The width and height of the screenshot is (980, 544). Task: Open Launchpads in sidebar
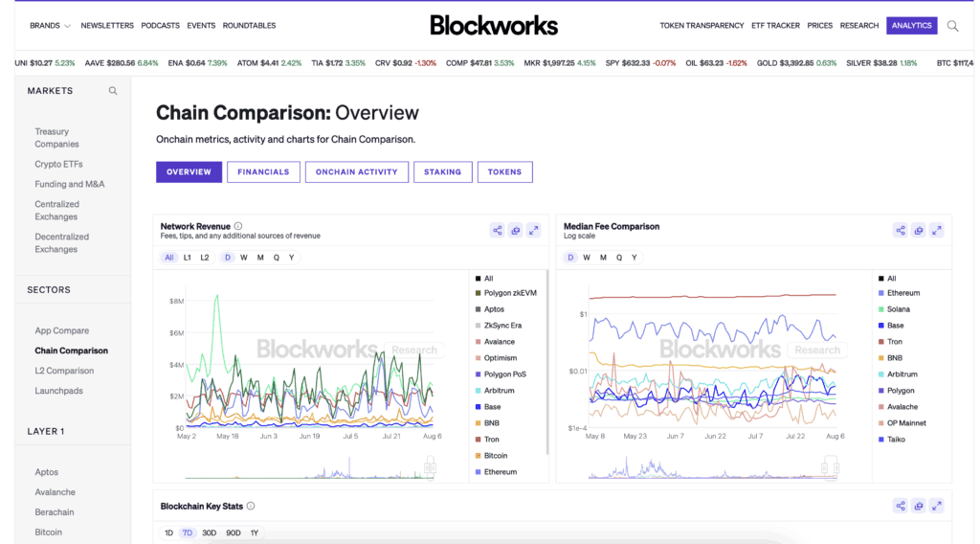[58, 390]
